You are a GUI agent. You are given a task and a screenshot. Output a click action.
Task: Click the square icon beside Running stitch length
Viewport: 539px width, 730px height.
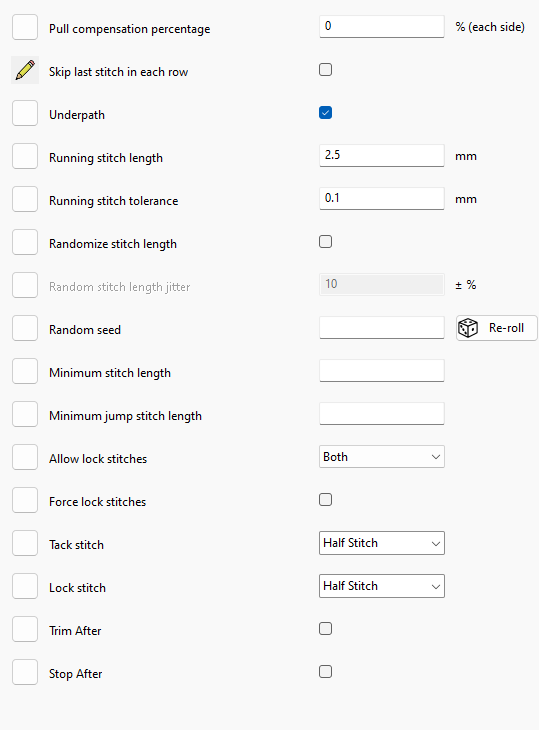point(25,156)
